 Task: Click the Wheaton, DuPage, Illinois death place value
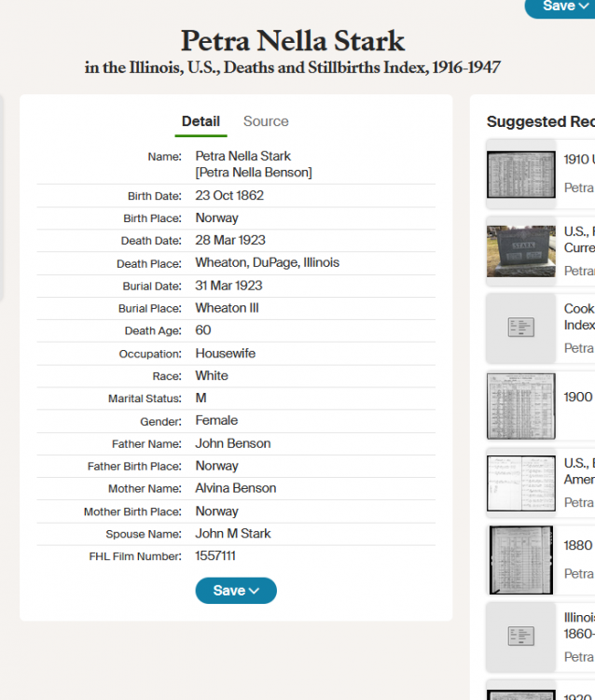267,263
